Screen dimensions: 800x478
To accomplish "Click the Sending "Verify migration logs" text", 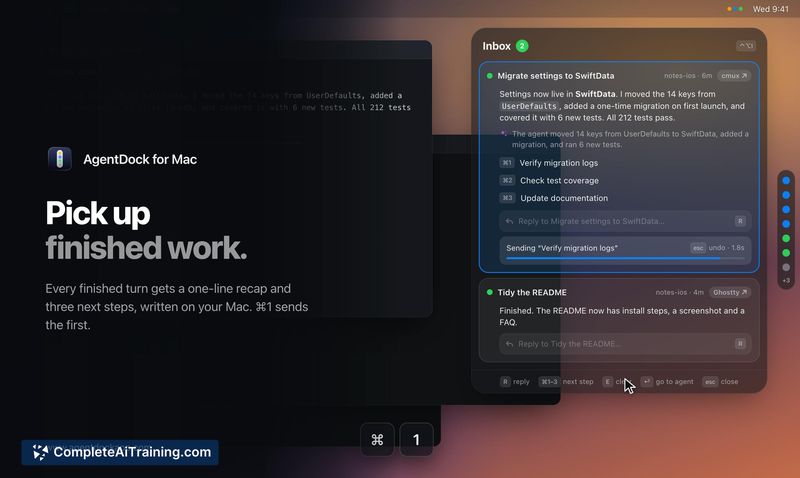I will pos(562,248).
